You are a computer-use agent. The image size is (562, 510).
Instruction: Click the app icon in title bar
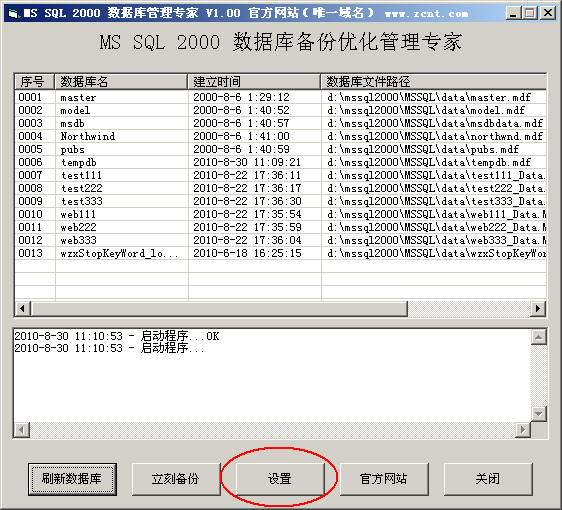13,13
